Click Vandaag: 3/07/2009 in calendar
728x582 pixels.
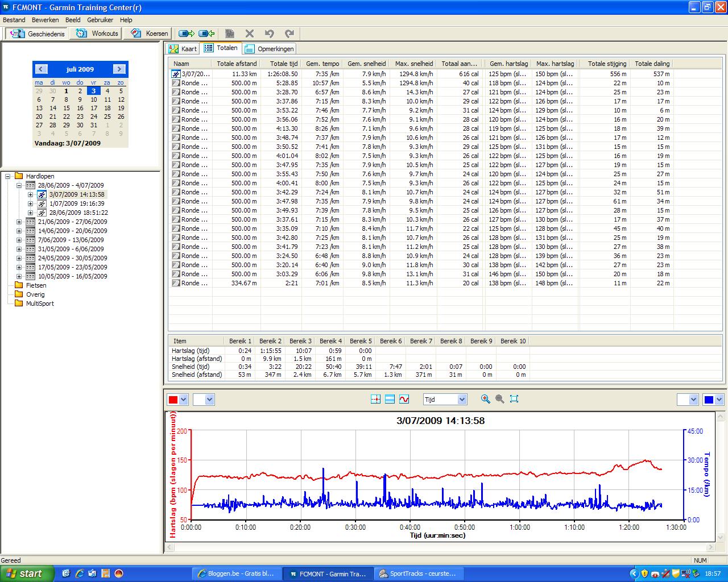pyautogui.click(x=68, y=143)
